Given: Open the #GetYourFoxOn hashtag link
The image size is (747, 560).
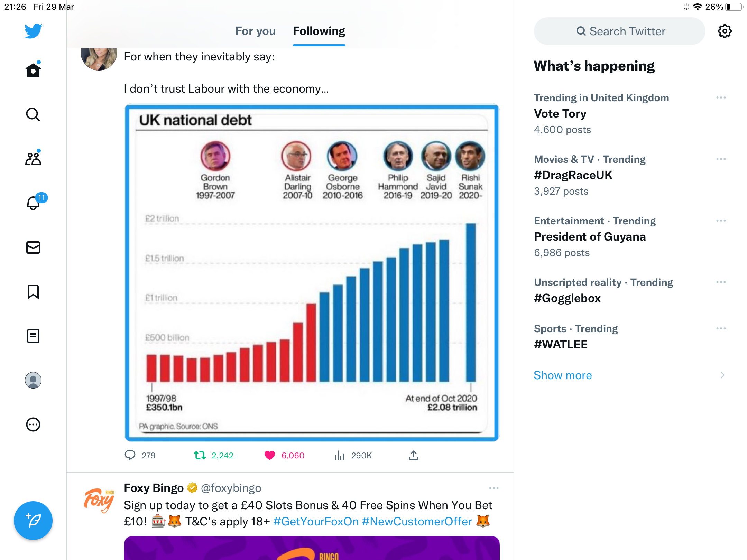Looking at the screenshot, I should (316, 522).
